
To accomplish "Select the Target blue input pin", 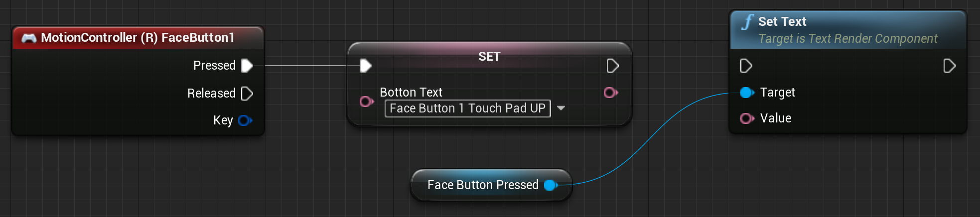I will 747,93.
